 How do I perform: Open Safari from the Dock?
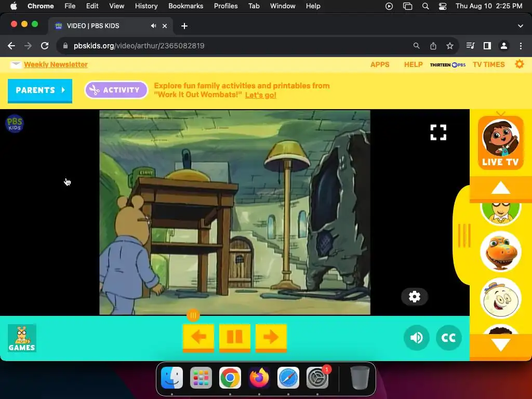288,378
